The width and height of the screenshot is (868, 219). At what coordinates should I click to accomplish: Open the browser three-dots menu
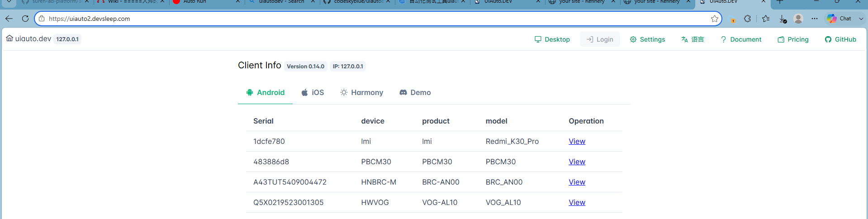click(x=815, y=19)
